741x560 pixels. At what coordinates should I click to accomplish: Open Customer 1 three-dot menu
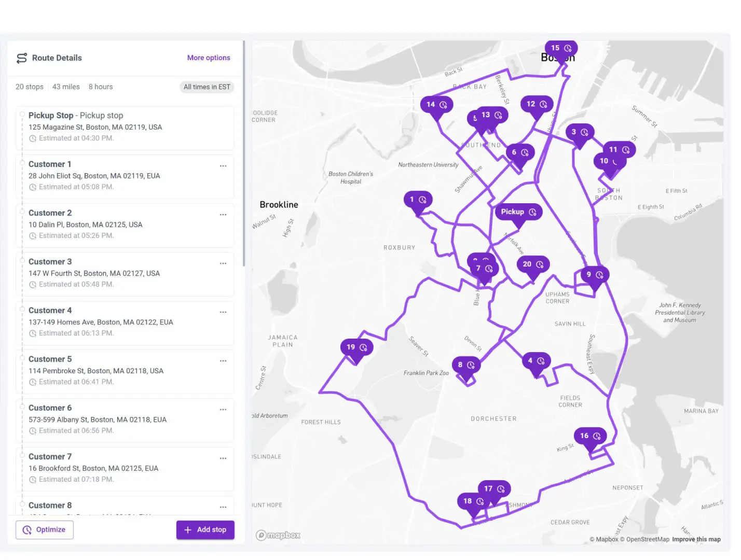pos(223,166)
